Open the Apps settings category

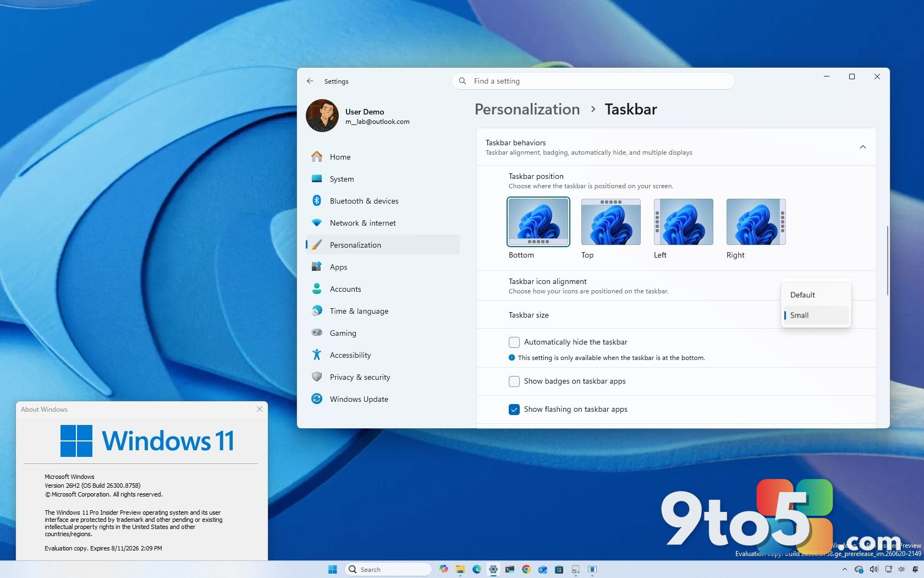click(x=382, y=267)
